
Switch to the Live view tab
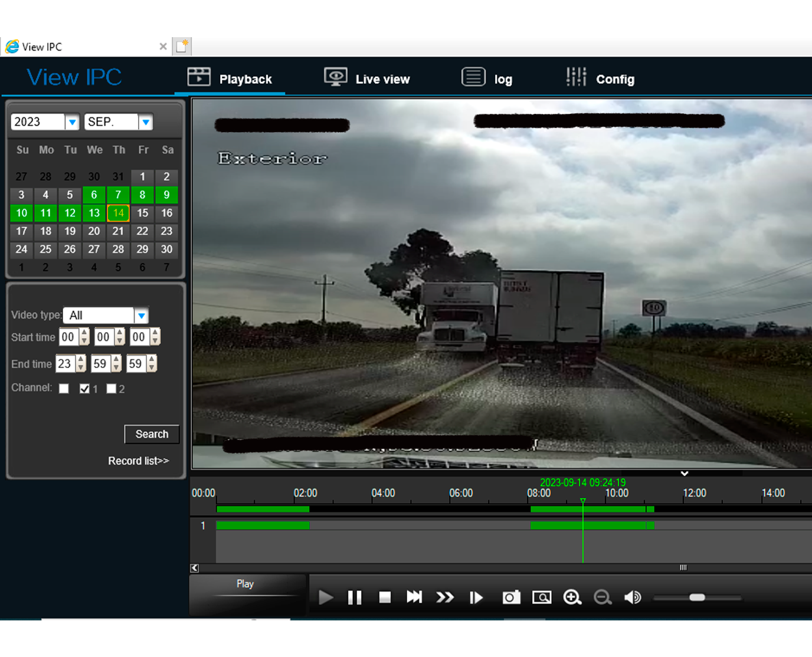pos(366,78)
